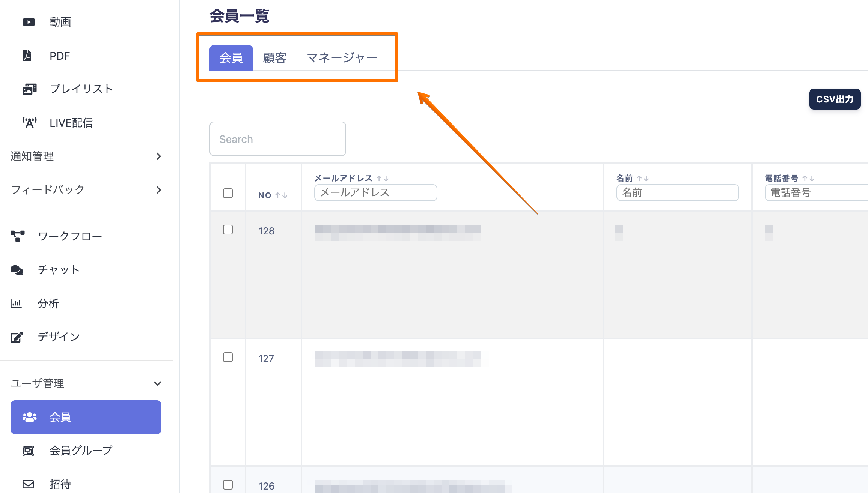Open design (デザイン) via the edit pencil icon
Screen dimensions: 868x493
pyautogui.click(x=17, y=337)
